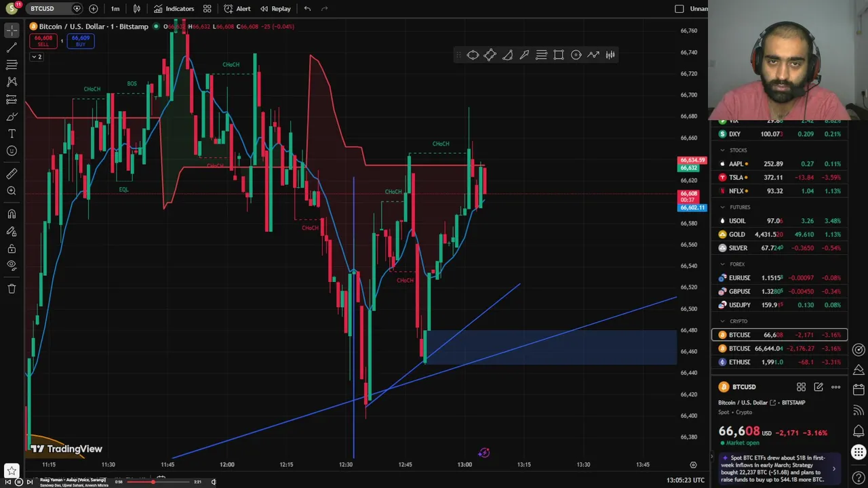This screenshot has width=868, height=488.
Task: Open the alerts bell panel
Action: pyautogui.click(x=859, y=430)
